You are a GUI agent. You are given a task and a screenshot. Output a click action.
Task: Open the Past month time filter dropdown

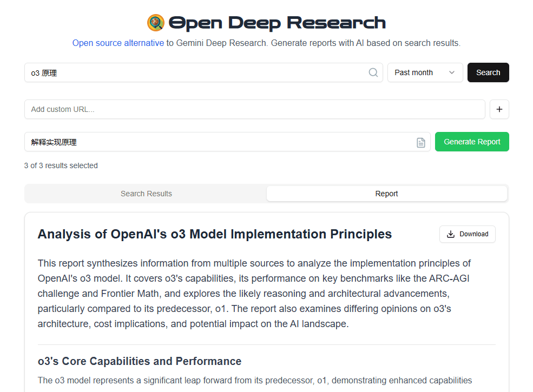425,72
